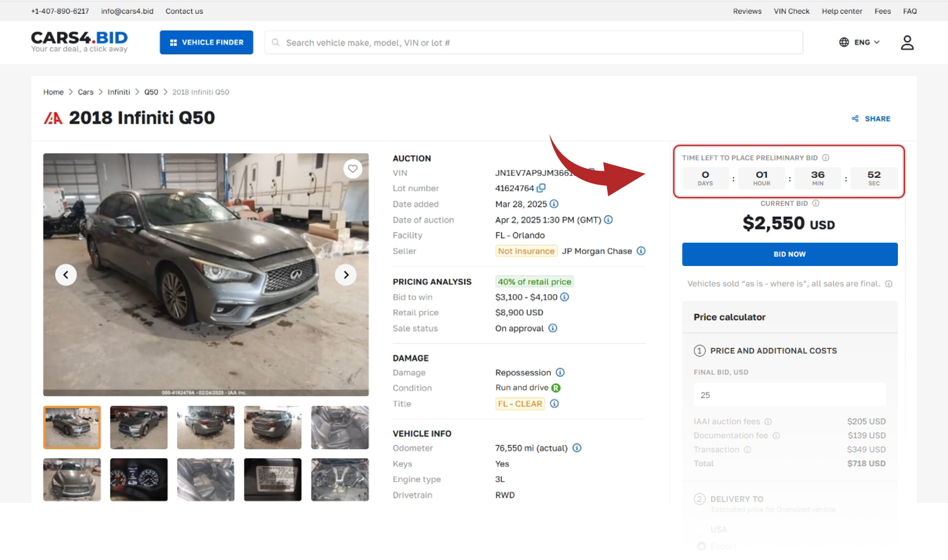Viewport: 948px width, 560px height.
Task: Go to Q50 breadcrumb
Action: pos(151,92)
